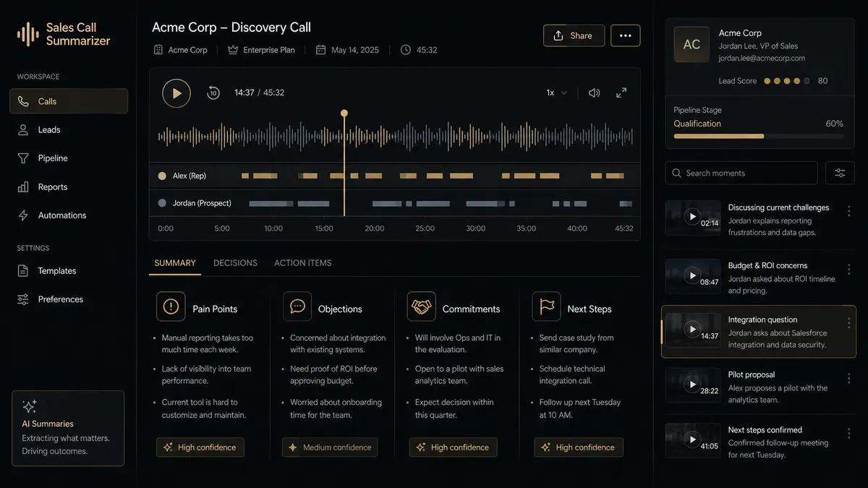Image resolution: width=868 pixels, height=488 pixels.
Task: Open the Calls workspace section
Action: pos(69,101)
